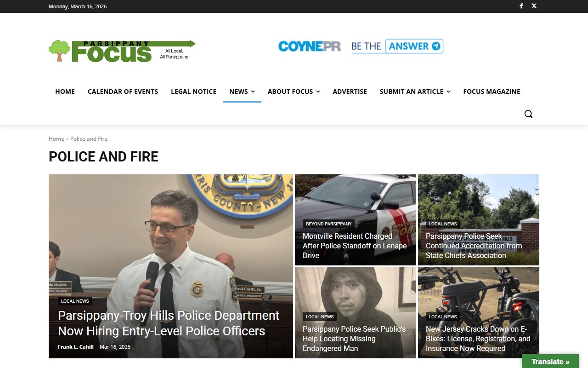This screenshot has height=368, width=588.
Task: Open Missing Endangered Man article headline
Action: pos(354,339)
